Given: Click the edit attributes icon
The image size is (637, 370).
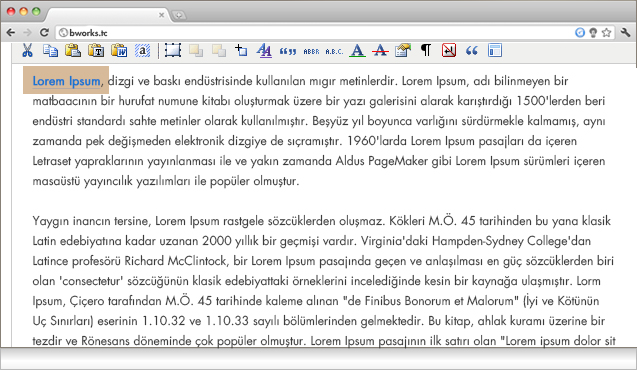Looking at the screenshot, I should coord(403,51).
